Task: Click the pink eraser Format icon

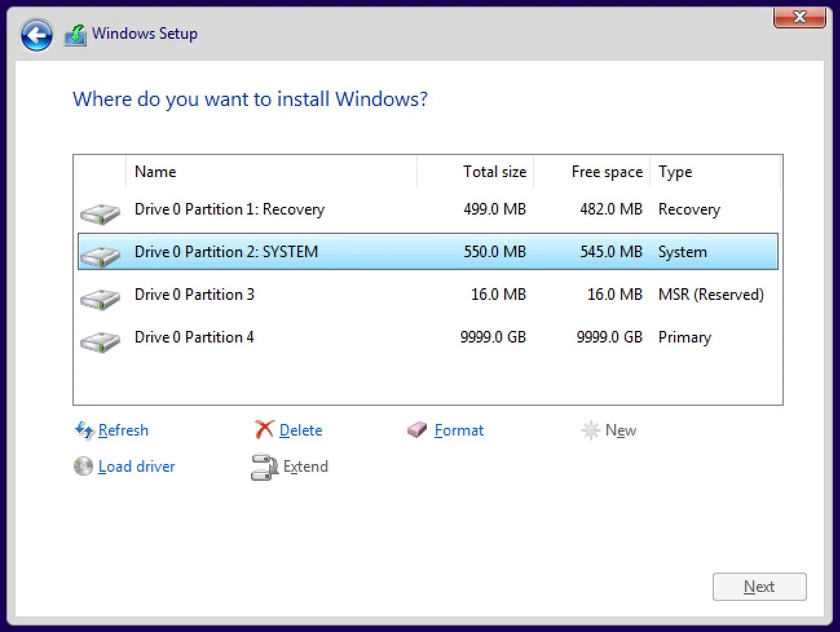Action: tap(417, 430)
